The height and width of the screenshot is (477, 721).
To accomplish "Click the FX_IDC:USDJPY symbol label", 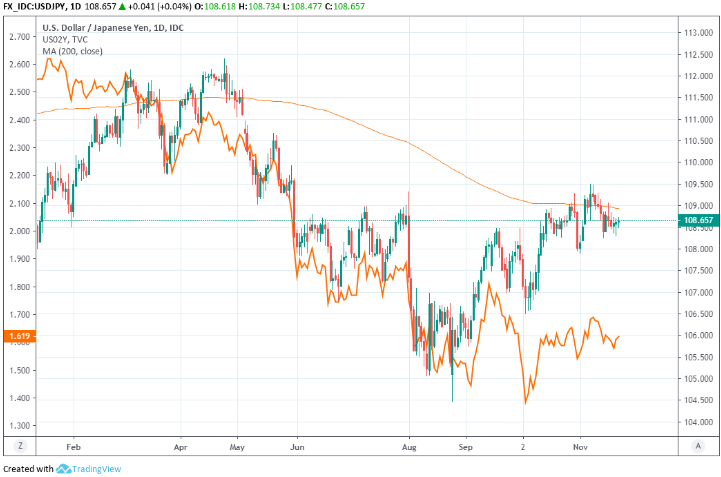I will (36, 7).
